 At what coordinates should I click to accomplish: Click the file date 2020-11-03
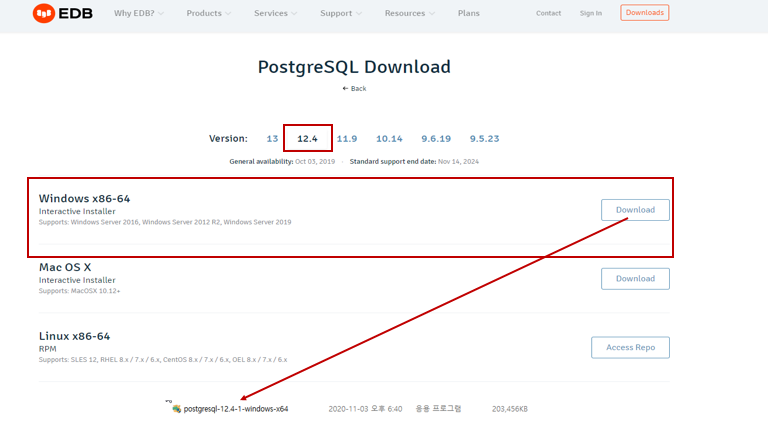click(x=365, y=409)
